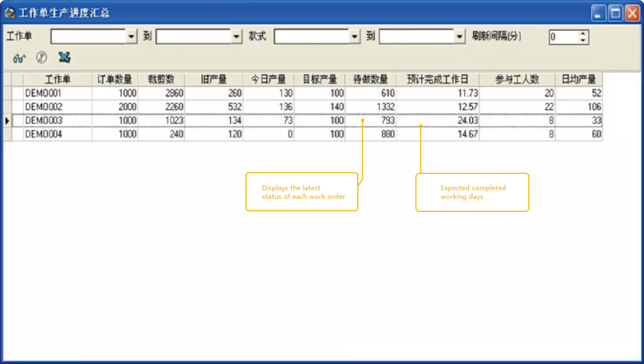The width and height of the screenshot is (644, 364).
Task: Click the round clock refresh icon
Action: click(41, 57)
